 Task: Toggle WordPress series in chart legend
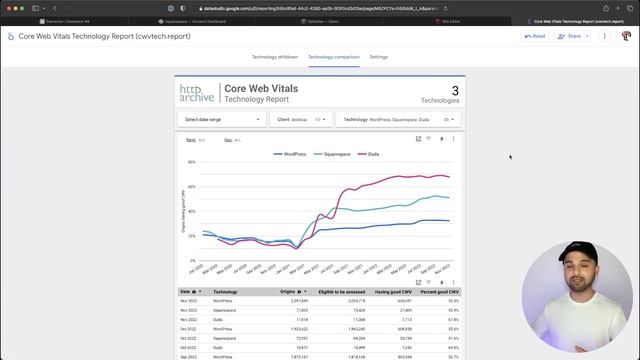(x=290, y=154)
